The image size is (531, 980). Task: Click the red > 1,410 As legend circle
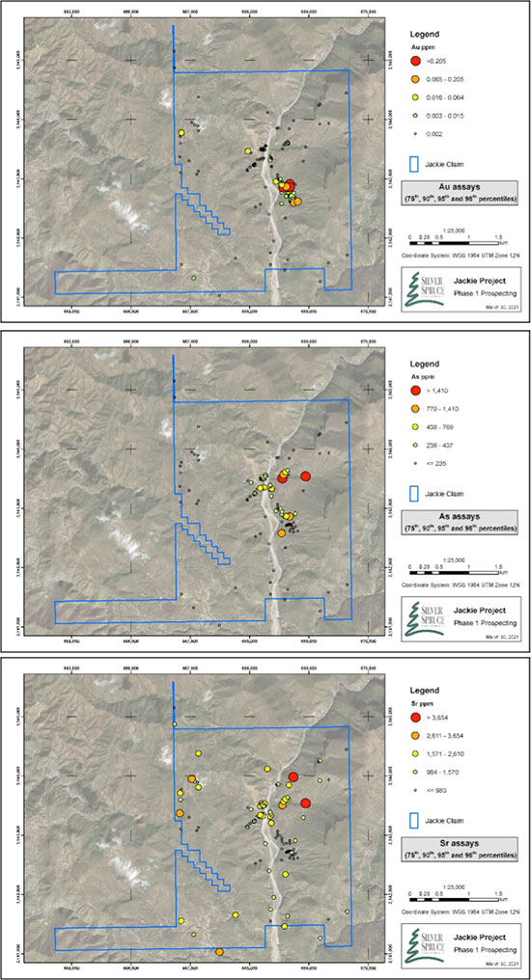[x=415, y=391]
